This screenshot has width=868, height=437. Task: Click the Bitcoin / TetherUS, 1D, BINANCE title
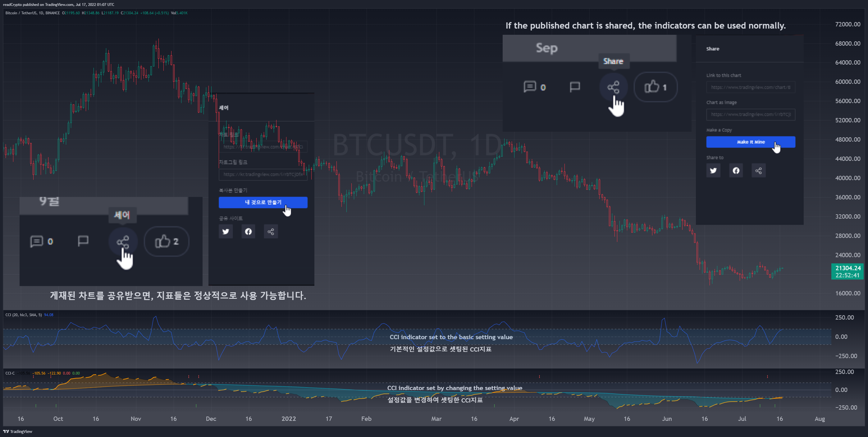click(32, 13)
